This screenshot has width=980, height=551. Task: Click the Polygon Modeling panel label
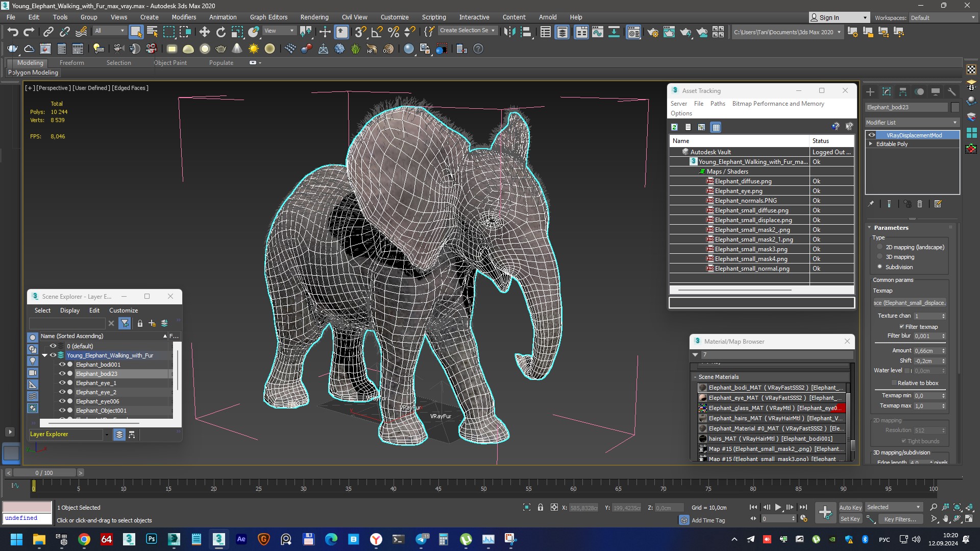tap(33, 73)
